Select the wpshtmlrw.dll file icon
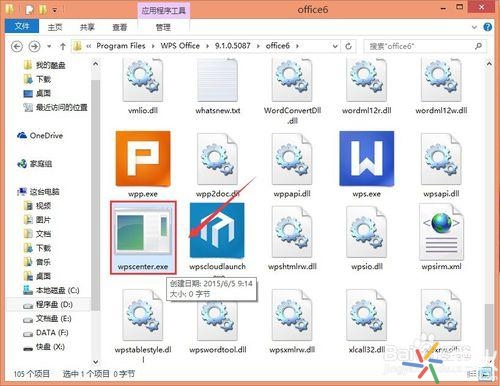Viewport: 500px width, 386px height. pyautogui.click(x=292, y=232)
